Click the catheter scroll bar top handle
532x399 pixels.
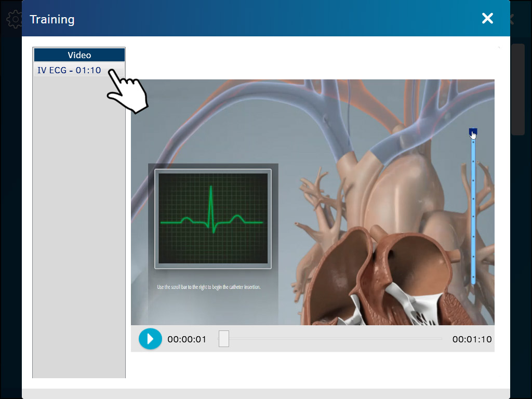[x=473, y=133]
